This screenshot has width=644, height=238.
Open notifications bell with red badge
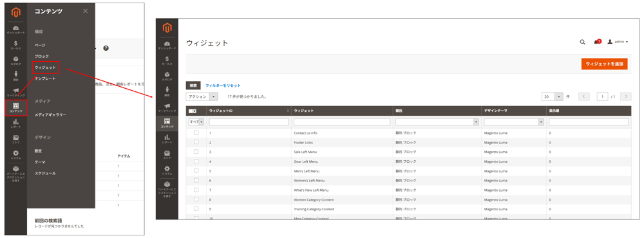tap(597, 42)
